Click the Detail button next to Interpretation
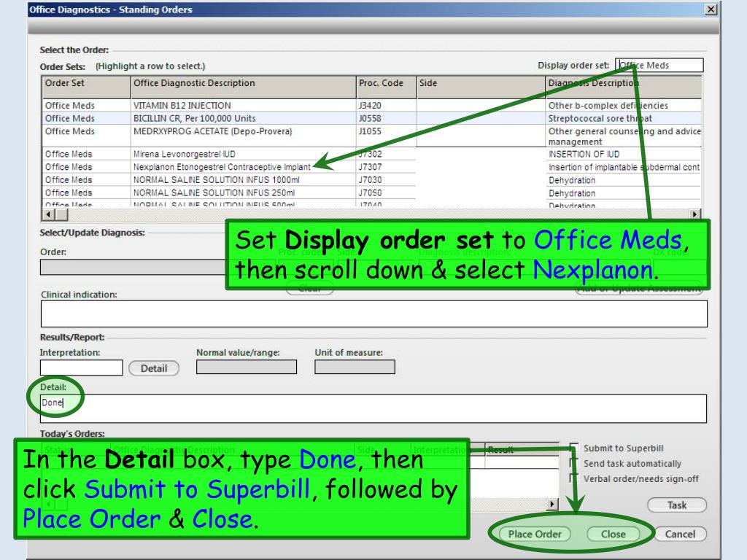Image resolution: width=747 pixels, height=560 pixels. point(154,368)
